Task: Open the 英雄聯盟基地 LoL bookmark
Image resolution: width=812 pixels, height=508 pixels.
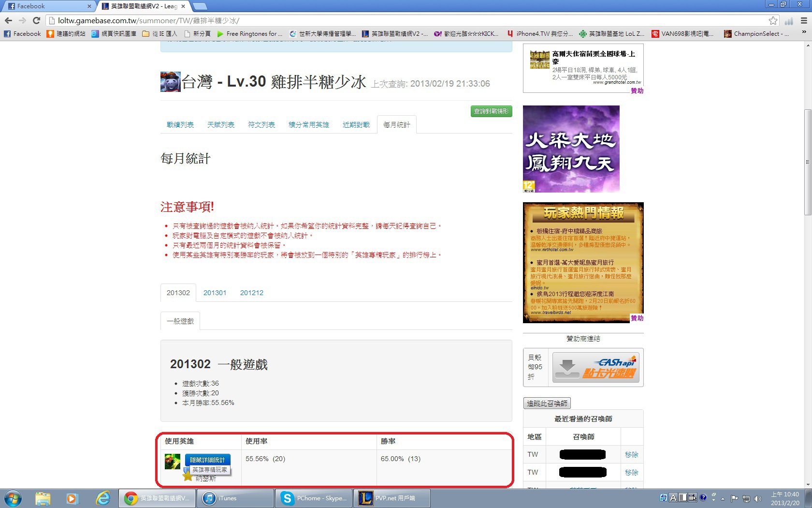Action: [611, 34]
